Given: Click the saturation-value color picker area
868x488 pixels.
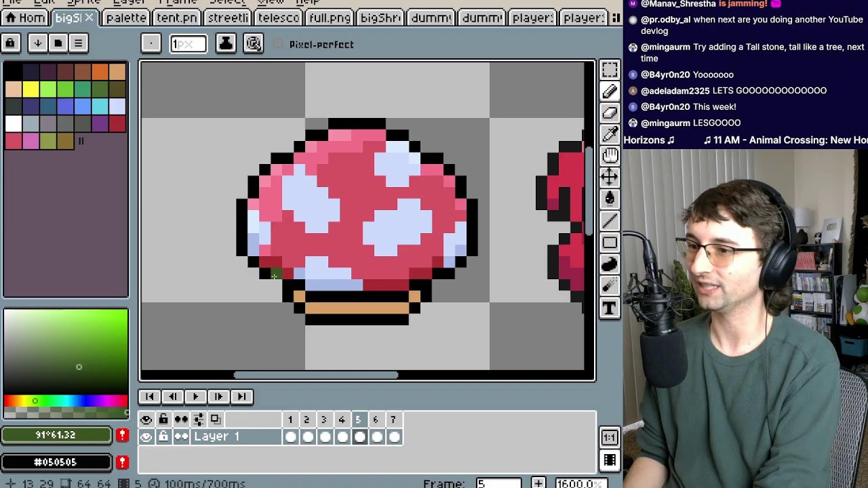Looking at the screenshot, I should point(65,351).
